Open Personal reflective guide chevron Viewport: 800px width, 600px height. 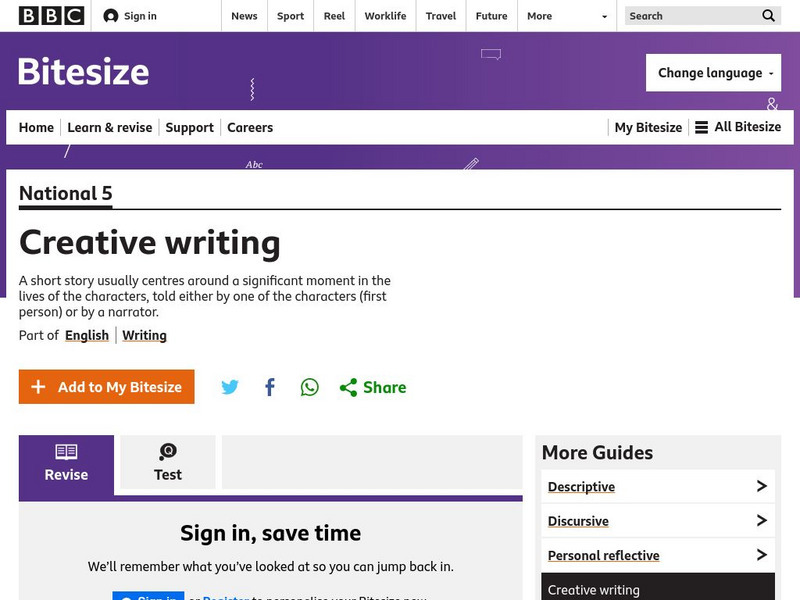coord(762,555)
